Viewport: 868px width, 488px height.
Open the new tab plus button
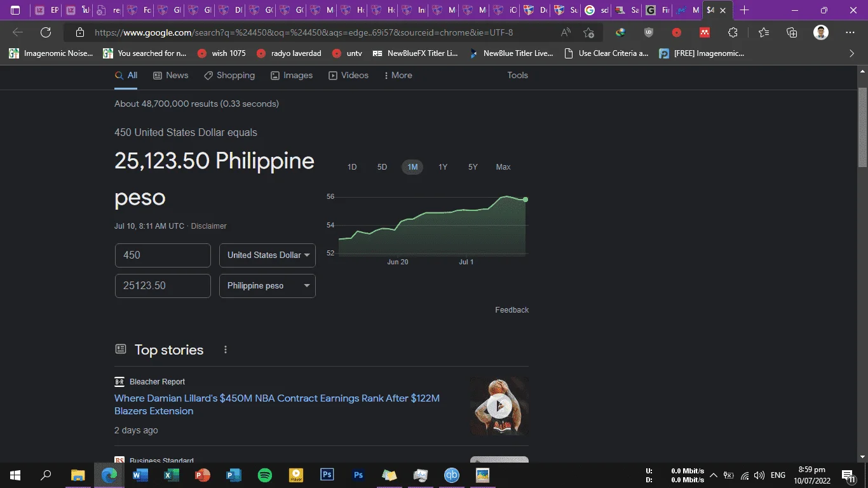(745, 10)
